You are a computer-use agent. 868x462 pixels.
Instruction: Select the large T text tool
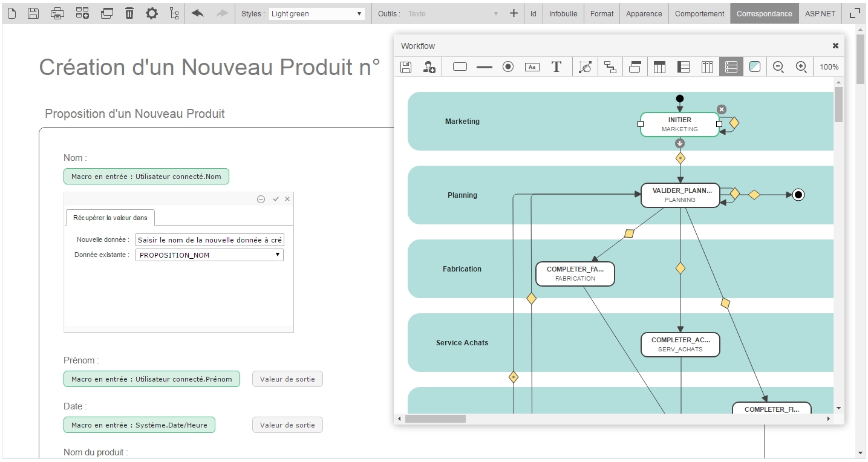click(556, 67)
